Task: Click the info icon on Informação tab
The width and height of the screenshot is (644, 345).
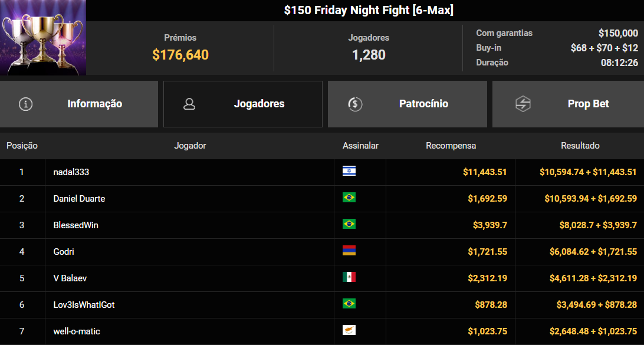Action: click(x=25, y=104)
